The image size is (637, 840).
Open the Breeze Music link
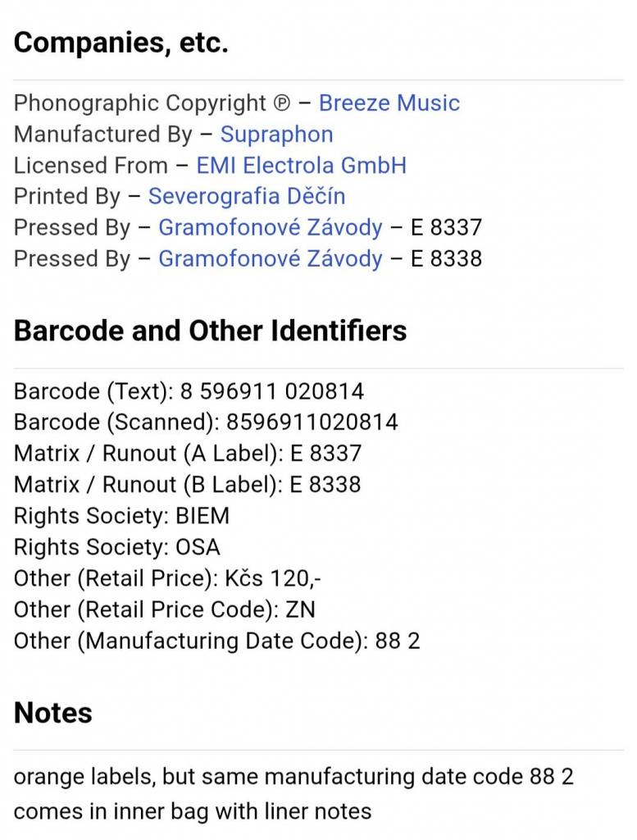coord(389,103)
